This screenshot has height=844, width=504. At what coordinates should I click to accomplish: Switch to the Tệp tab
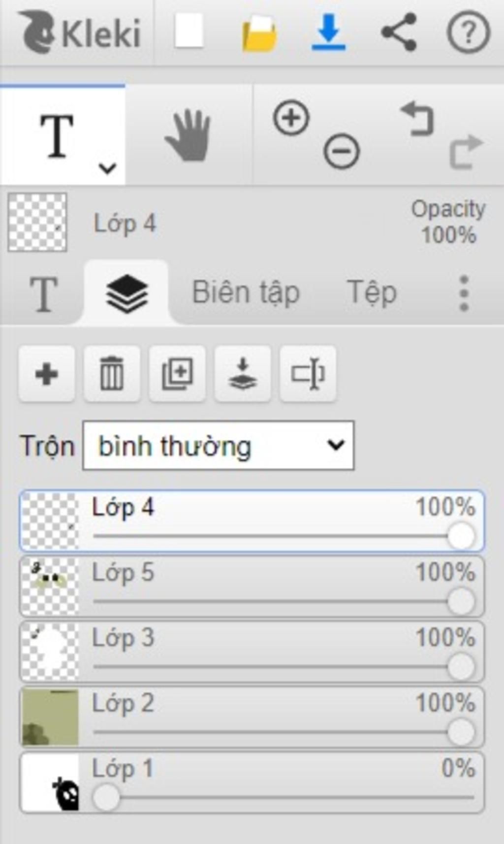(x=372, y=293)
